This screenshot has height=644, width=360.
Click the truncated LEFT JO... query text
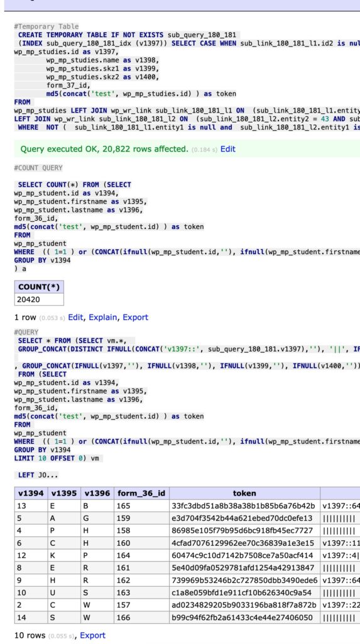point(38,475)
